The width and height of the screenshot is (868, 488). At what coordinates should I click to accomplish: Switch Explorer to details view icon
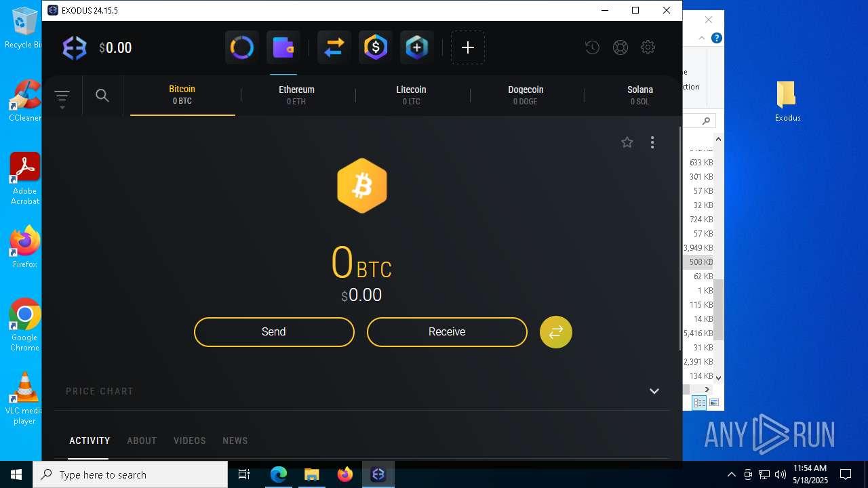(x=699, y=403)
